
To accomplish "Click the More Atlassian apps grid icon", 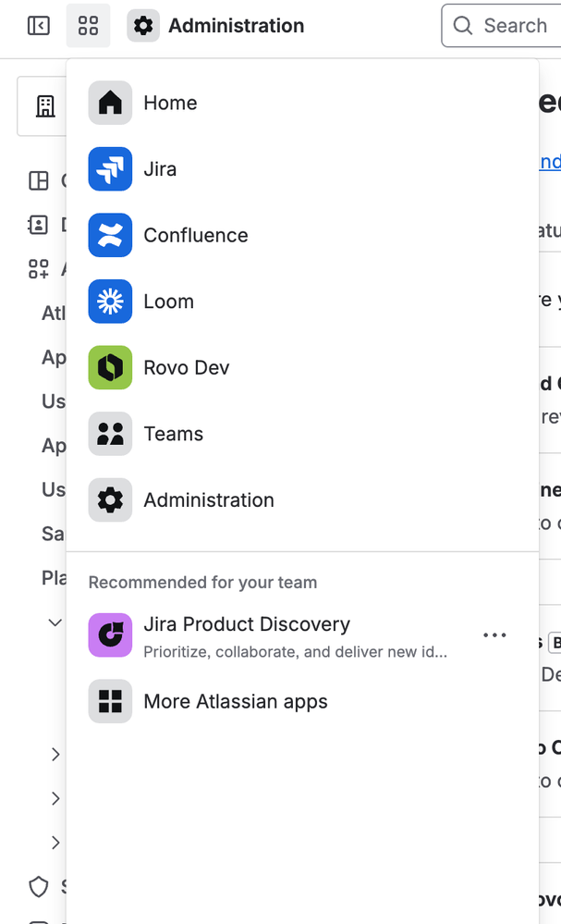I will point(110,701).
